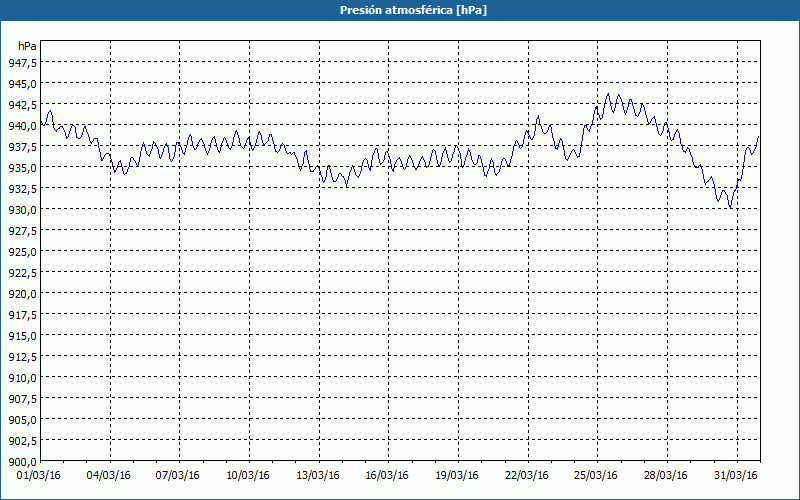Select the 927,5 y-axis label
The height and width of the screenshot is (500, 800).
click(x=22, y=231)
